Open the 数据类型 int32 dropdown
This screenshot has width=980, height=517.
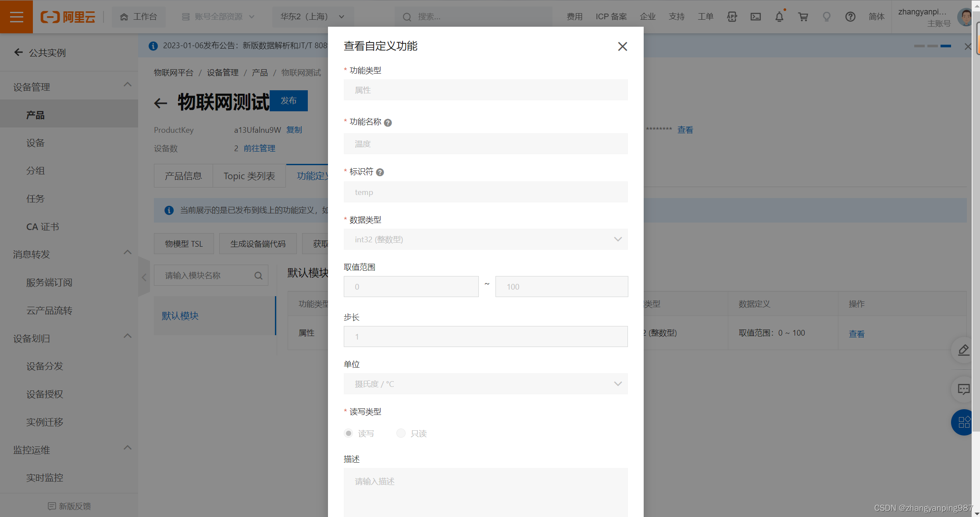click(x=485, y=239)
